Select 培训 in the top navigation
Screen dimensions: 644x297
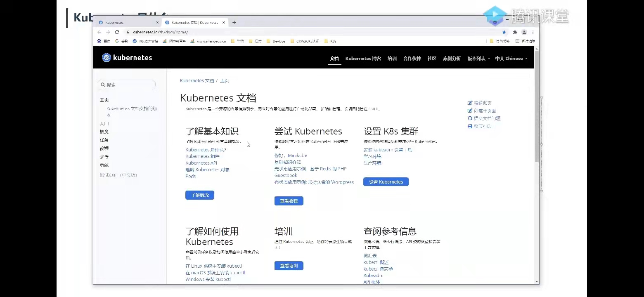tap(392, 59)
